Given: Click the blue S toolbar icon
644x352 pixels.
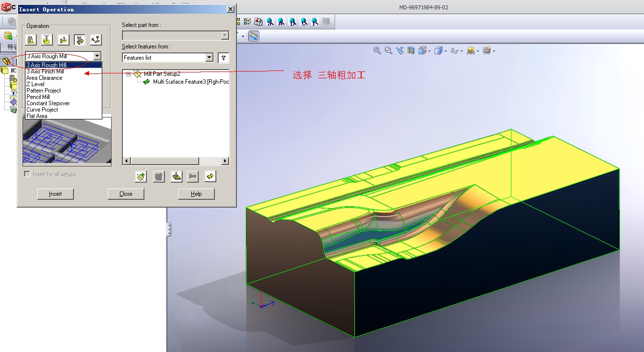Looking at the screenshot, I should tap(270, 22).
